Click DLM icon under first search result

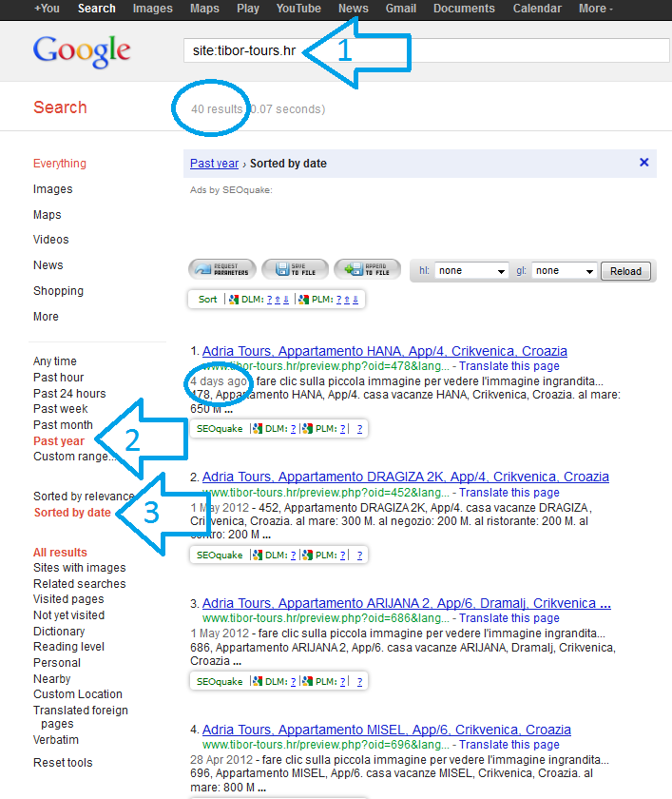[x=257, y=429]
